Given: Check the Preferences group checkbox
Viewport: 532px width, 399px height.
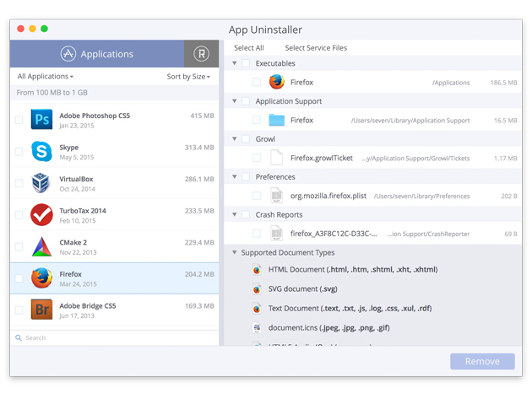Looking at the screenshot, I should [x=246, y=176].
